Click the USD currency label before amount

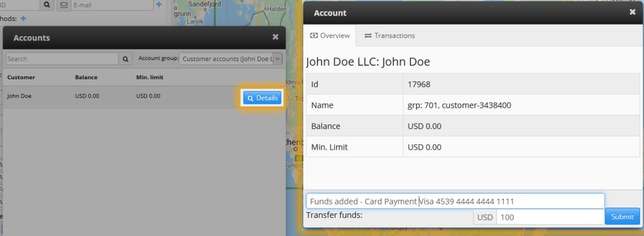[485, 217]
